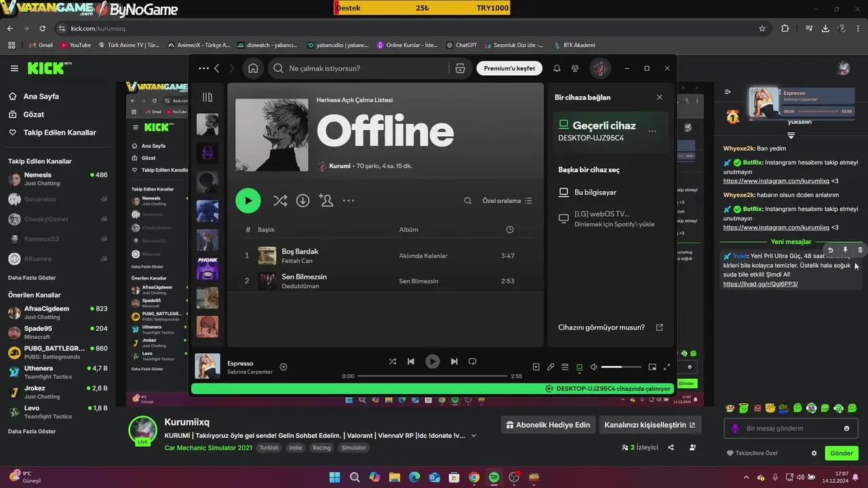Play the Offline playlist with green button
The image size is (868, 488).
coord(248,201)
